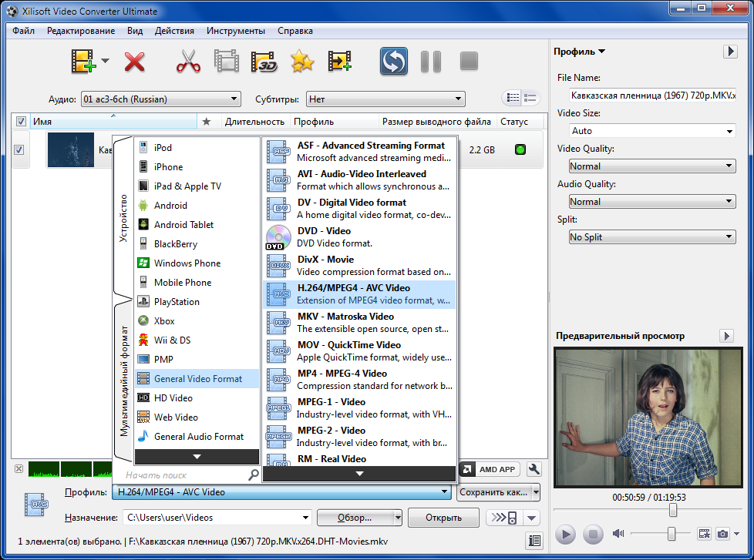This screenshot has height=560, width=754.
Task: Click the Открыть button
Action: pos(443,518)
